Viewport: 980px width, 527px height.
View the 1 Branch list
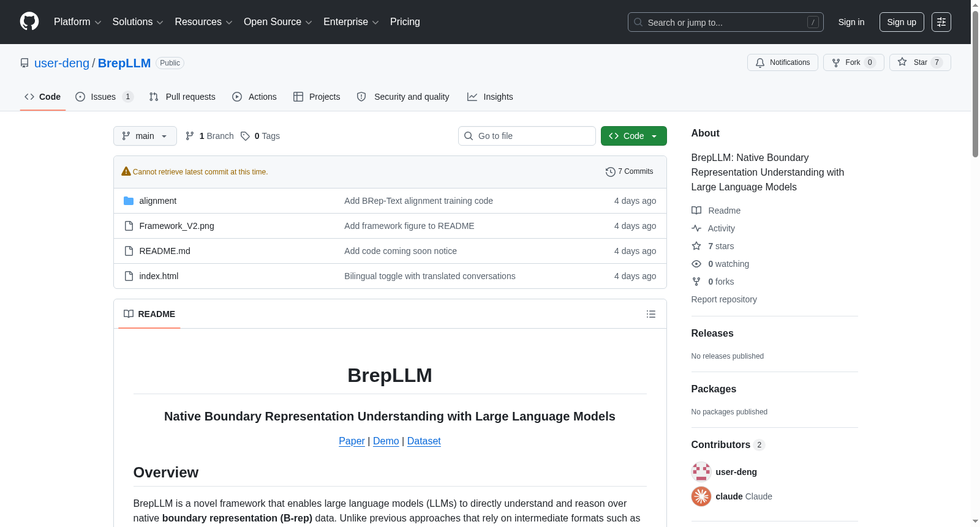point(209,136)
